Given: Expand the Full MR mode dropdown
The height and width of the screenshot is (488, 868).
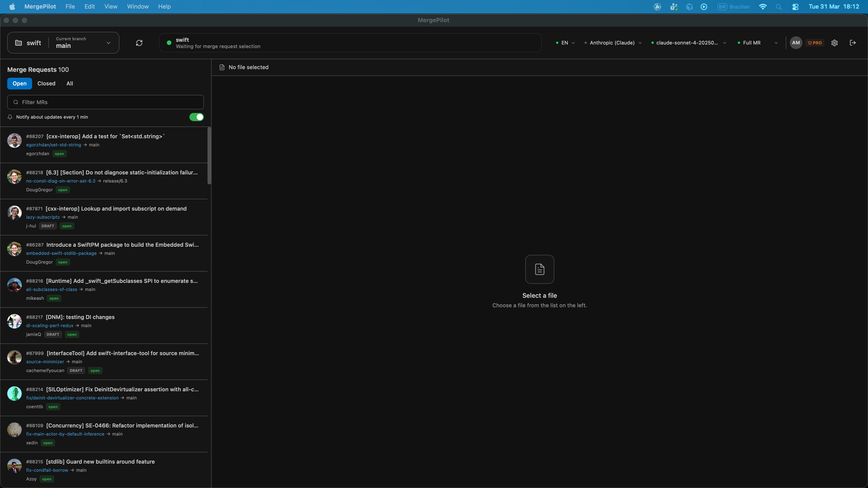Looking at the screenshot, I should point(776,43).
